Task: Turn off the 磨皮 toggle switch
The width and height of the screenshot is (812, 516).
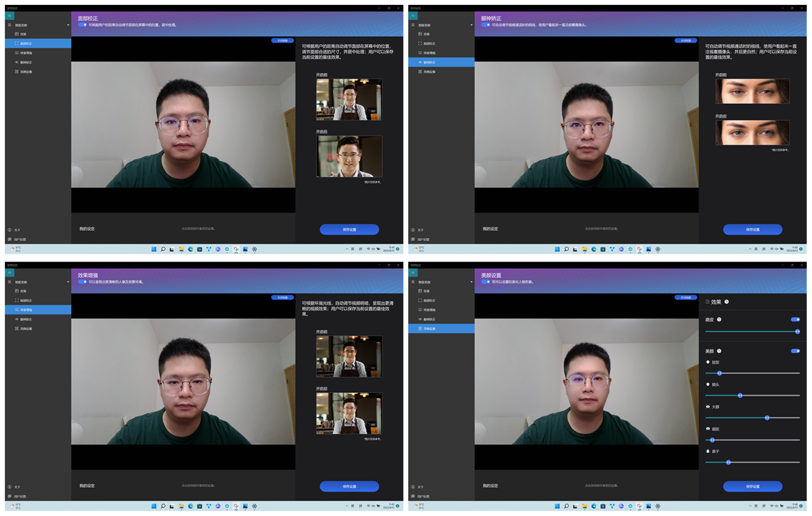Action: point(795,319)
